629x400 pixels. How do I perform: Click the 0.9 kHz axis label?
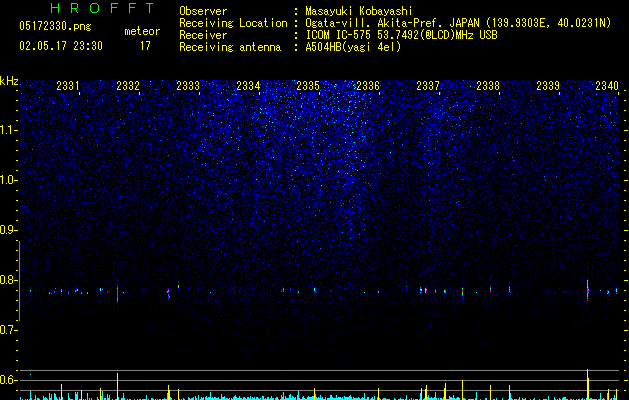point(8,230)
